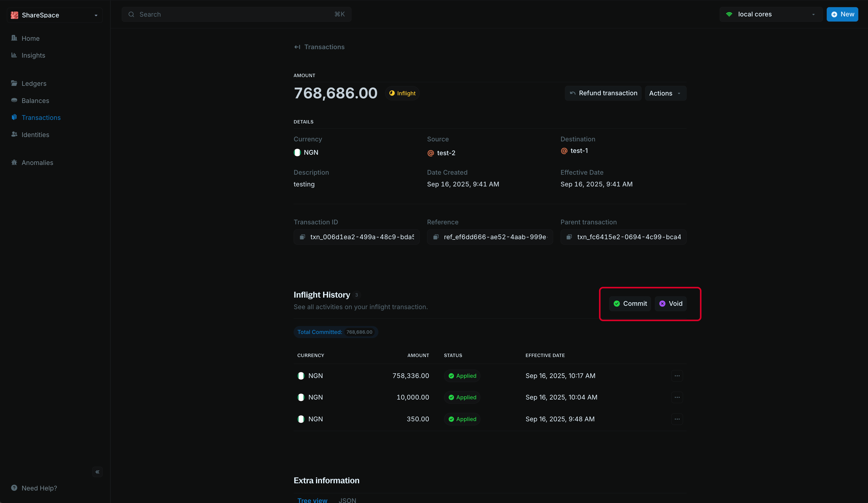Click the ShareSpace logo icon
This screenshot has width=868, height=503.
tap(14, 15)
